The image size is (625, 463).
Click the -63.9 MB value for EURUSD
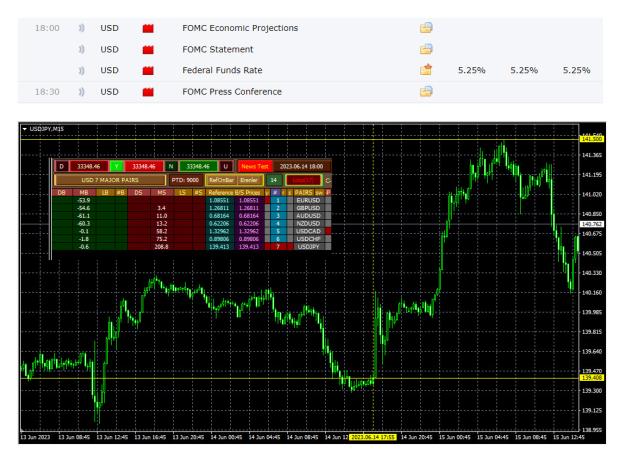(84, 200)
